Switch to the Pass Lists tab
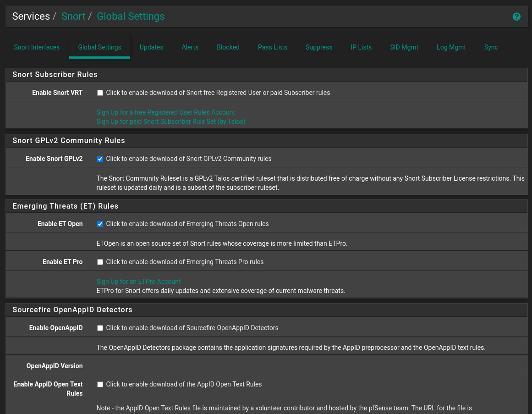The image size is (532, 414). click(273, 47)
